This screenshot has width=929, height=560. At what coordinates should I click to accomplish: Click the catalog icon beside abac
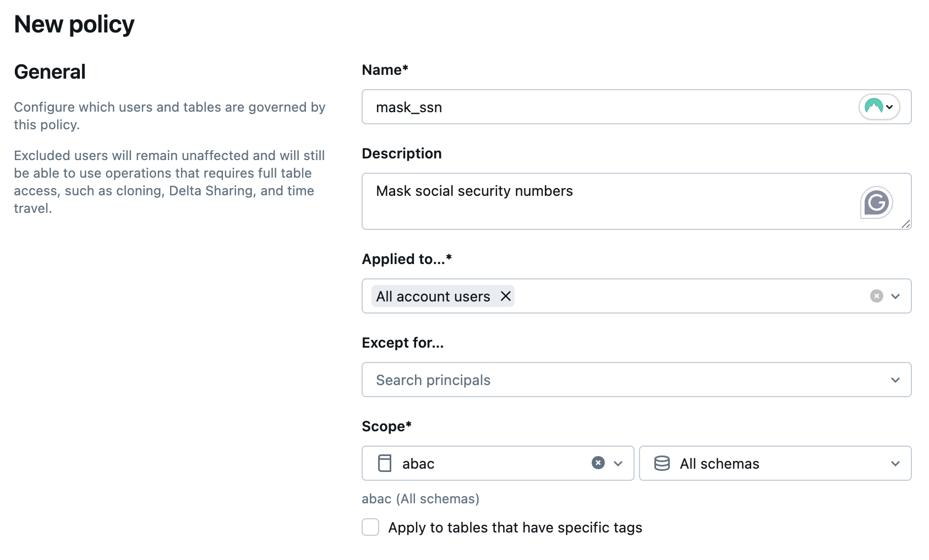tap(385, 463)
